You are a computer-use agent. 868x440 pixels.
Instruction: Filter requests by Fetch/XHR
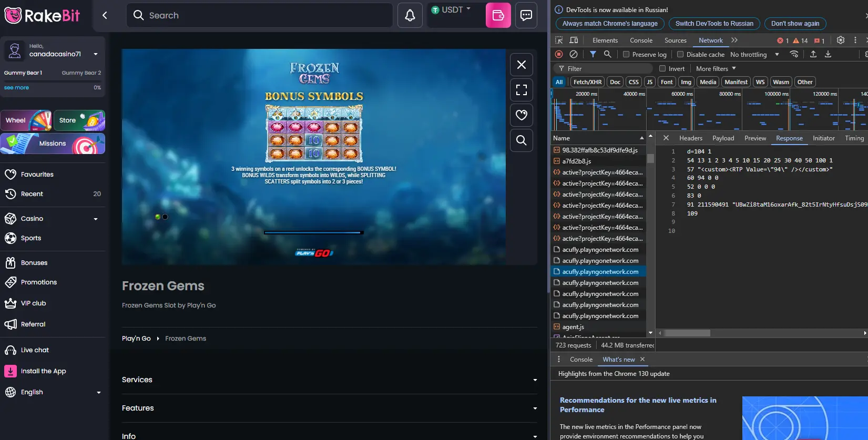[x=587, y=82]
